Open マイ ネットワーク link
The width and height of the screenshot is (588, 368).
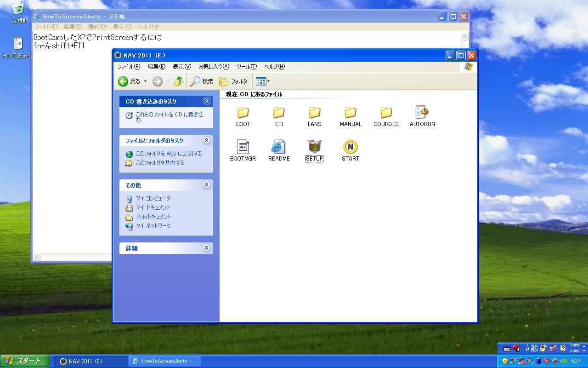click(153, 226)
